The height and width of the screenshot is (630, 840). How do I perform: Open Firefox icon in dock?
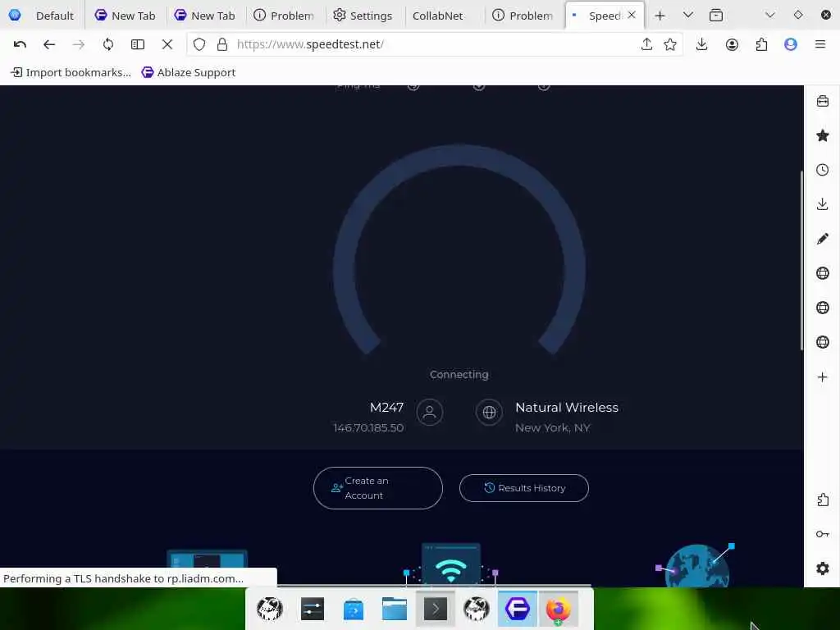pos(558,609)
